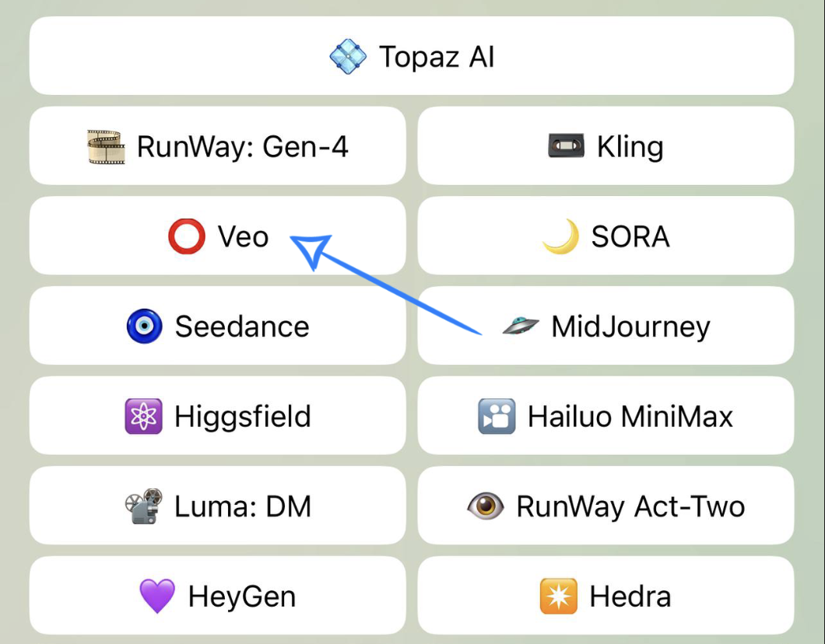Click the red circle icon beside Veo

[x=187, y=236]
